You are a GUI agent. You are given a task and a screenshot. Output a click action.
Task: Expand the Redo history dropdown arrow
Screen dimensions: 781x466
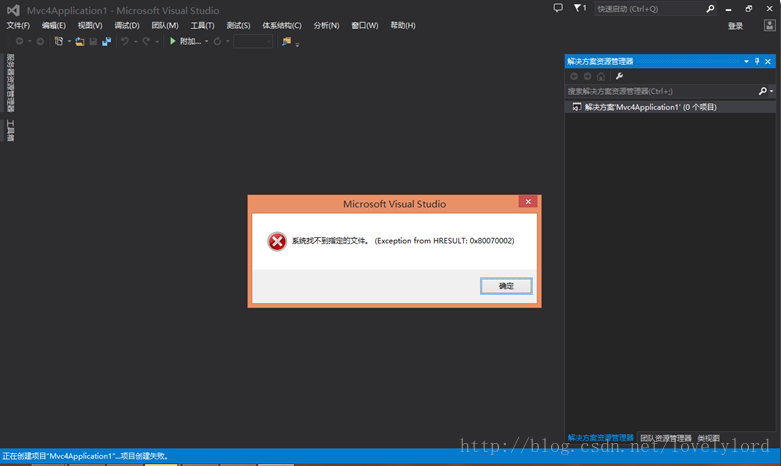pos(156,41)
